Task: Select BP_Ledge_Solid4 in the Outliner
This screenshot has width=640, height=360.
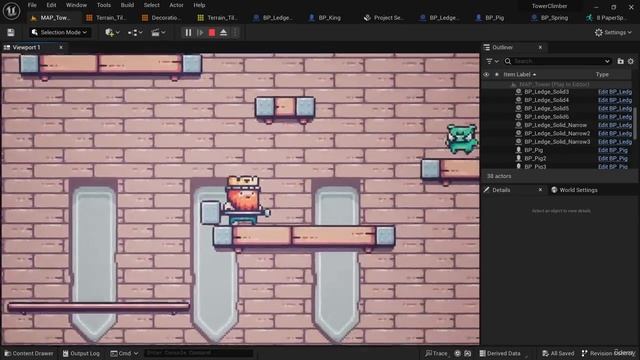Action: (x=547, y=100)
